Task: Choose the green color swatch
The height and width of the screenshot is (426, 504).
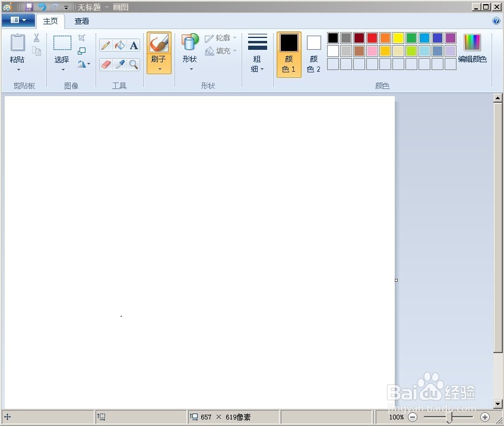Action: click(411, 38)
